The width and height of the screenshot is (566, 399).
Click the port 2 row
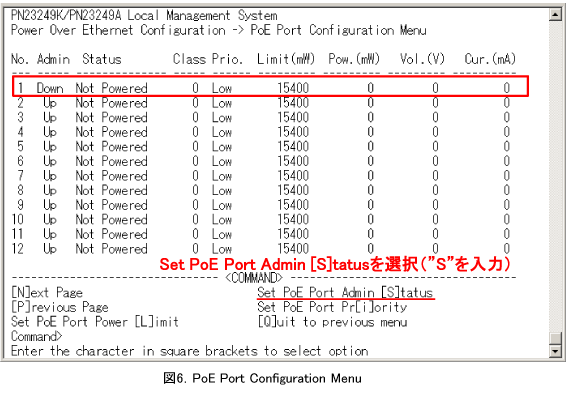click(x=264, y=103)
